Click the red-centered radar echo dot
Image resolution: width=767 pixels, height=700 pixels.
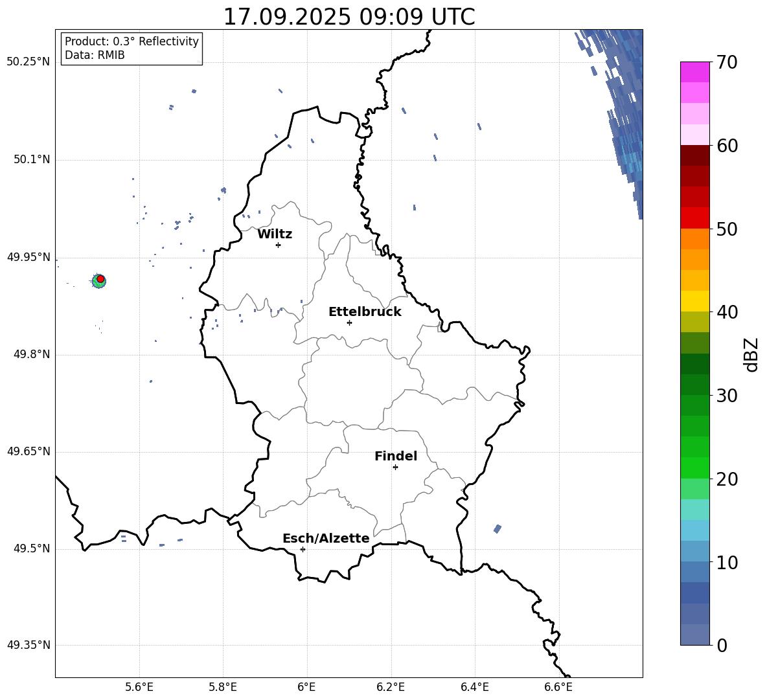[x=99, y=280]
